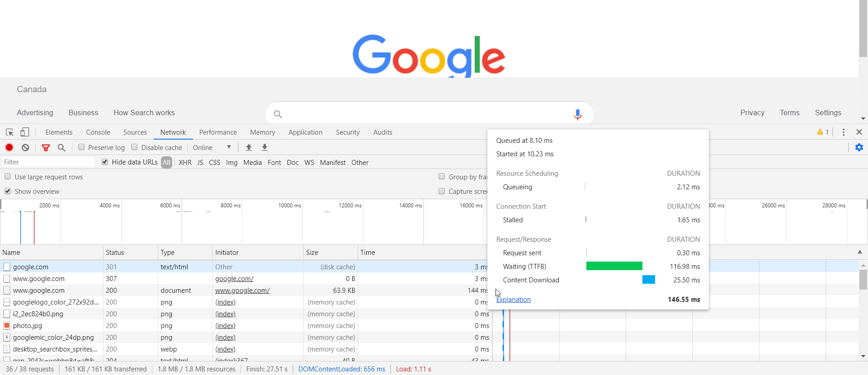Toggle the red filter funnel icon

pyautogui.click(x=46, y=147)
